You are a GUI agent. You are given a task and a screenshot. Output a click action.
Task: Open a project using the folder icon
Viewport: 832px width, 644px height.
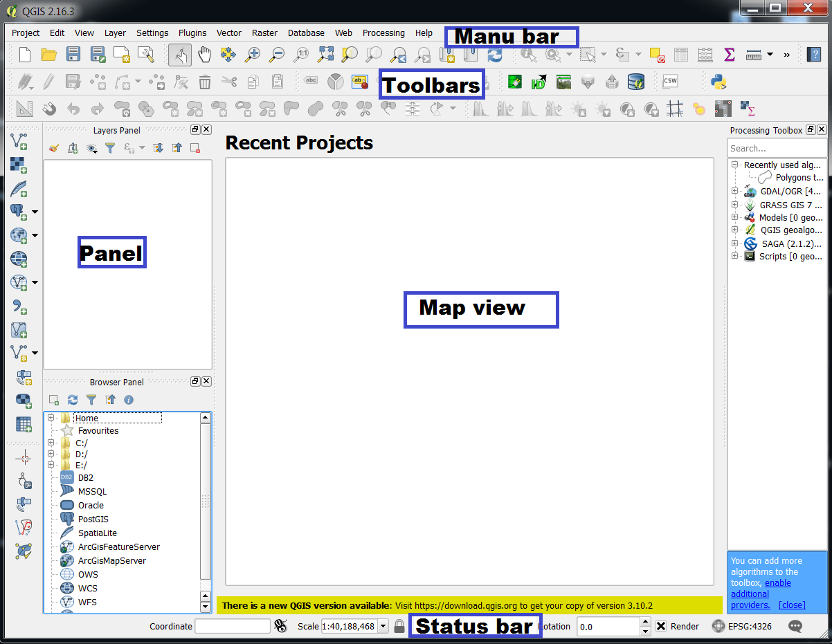pos(48,55)
